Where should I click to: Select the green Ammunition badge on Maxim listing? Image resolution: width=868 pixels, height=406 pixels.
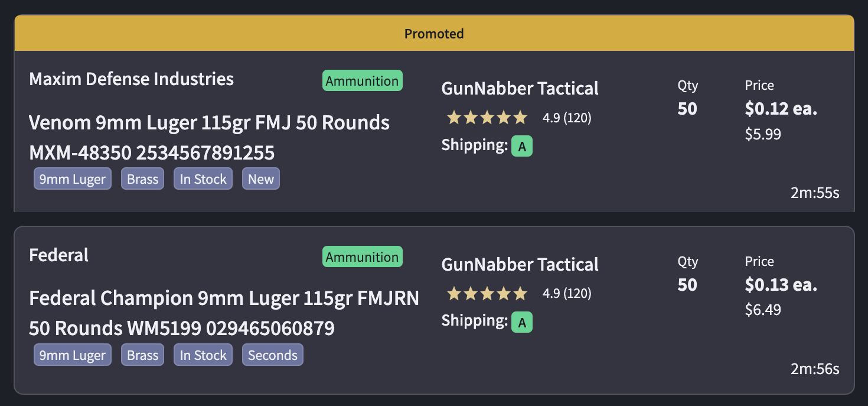362,80
